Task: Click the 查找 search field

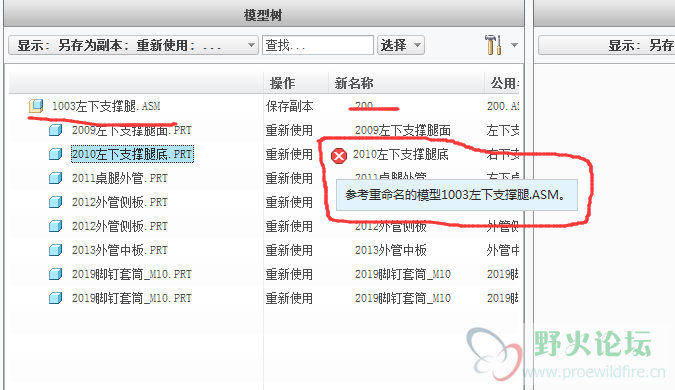Action: pyautogui.click(x=318, y=45)
